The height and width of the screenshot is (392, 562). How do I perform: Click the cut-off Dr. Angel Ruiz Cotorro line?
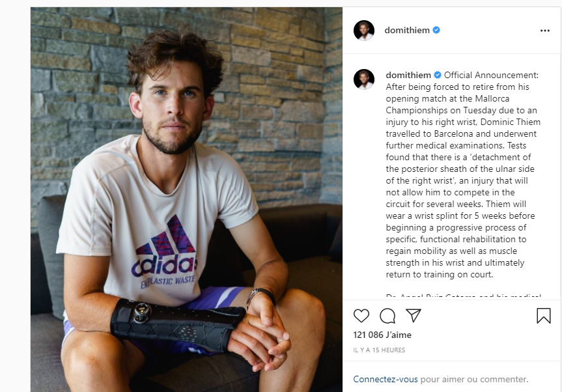[463, 296]
